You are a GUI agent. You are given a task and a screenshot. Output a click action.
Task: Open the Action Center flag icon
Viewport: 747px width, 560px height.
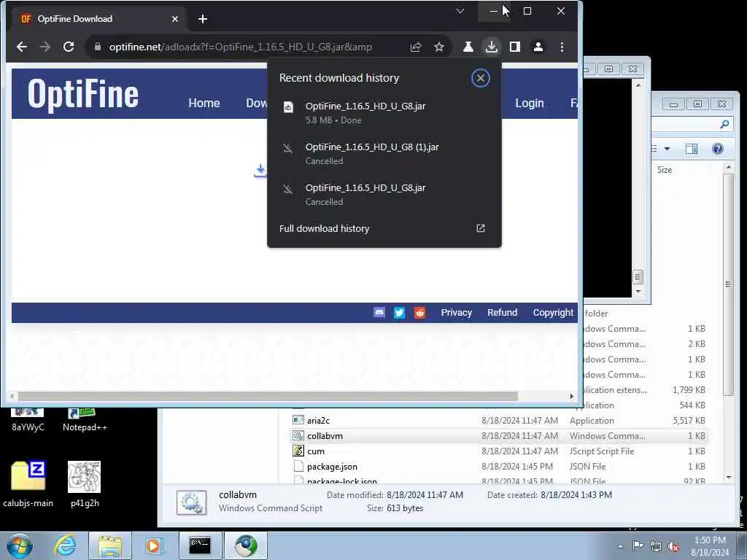pos(638,546)
